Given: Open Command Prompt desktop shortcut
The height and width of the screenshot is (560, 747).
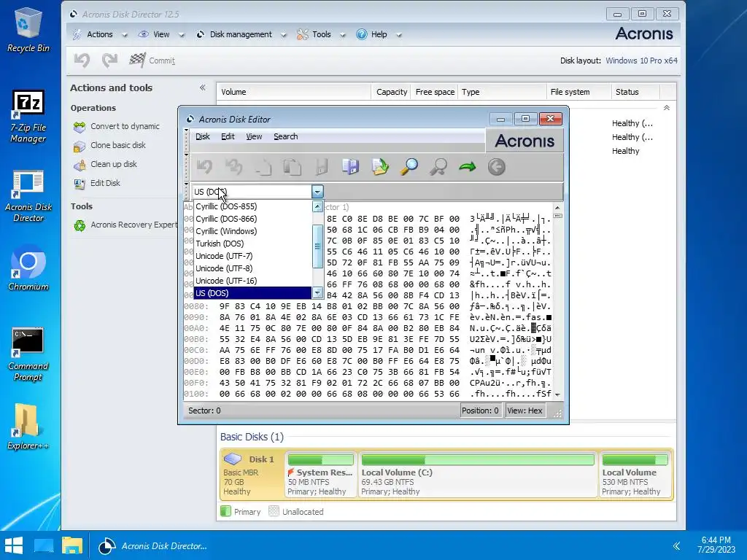Looking at the screenshot, I should [28, 355].
